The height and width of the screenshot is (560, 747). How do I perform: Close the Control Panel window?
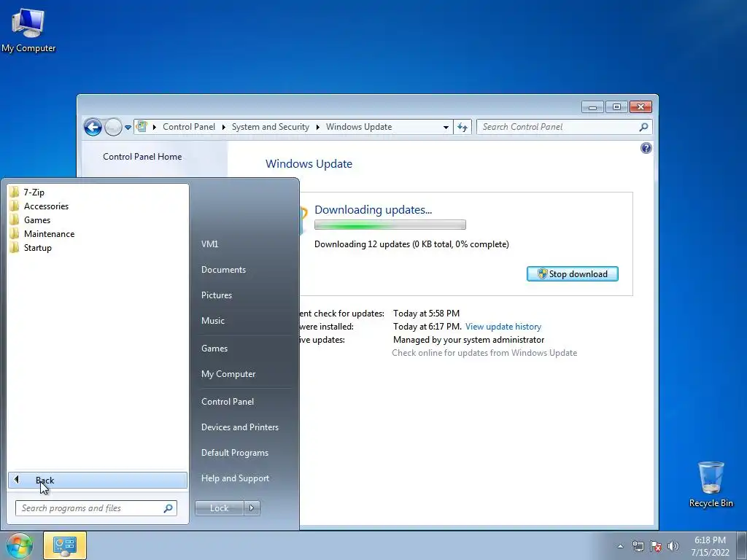pyautogui.click(x=640, y=107)
